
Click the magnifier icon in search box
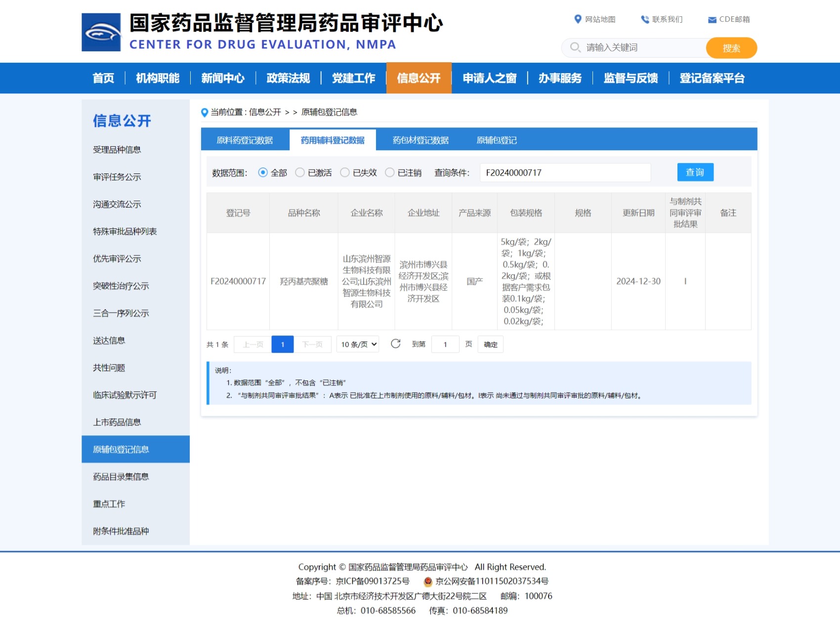pos(575,47)
